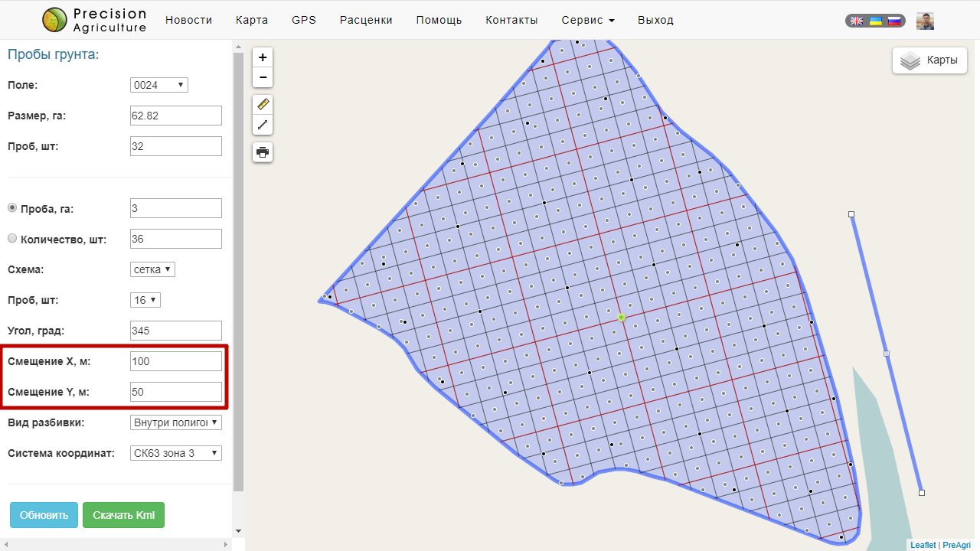Zoom in on the map
This screenshot has height=551, width=980.
(x=263, y=57)
